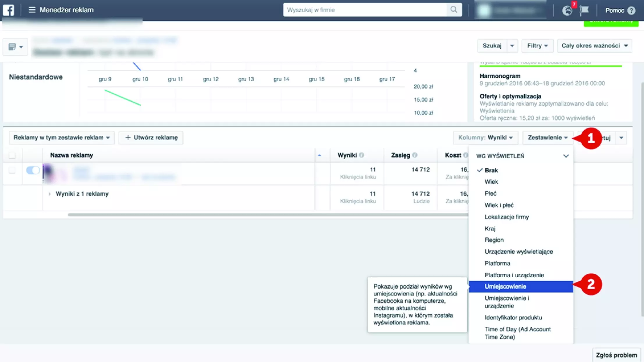This screenshot has width=644, height=362.
Task: Open the Cały okres ważności date dropdown
Action: [595, 46]
